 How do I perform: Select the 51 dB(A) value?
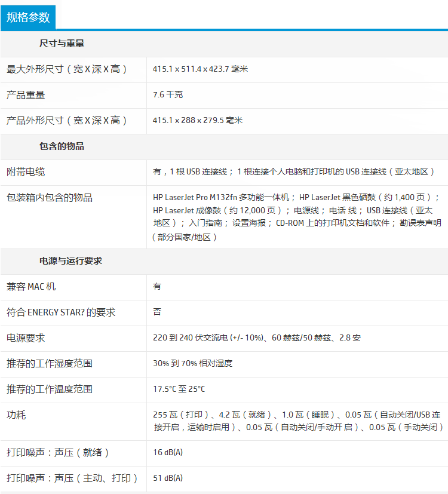point(168,478)
